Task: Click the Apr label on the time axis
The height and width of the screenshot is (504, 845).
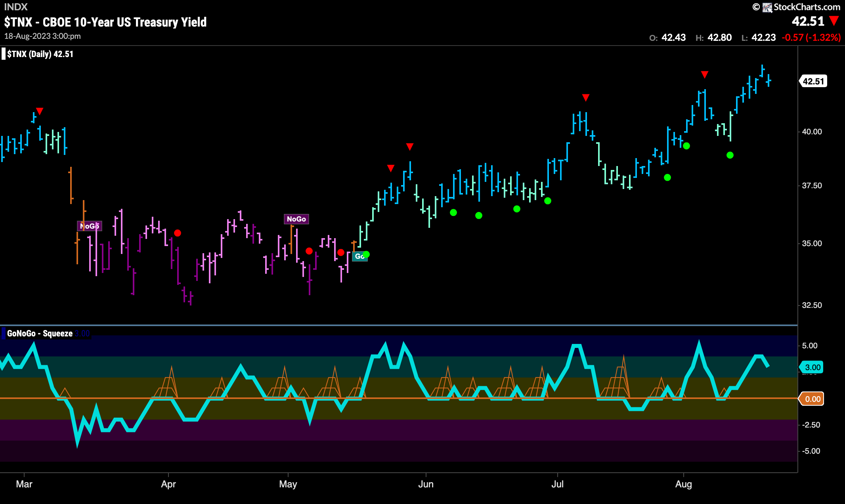Action: point(168,484)
